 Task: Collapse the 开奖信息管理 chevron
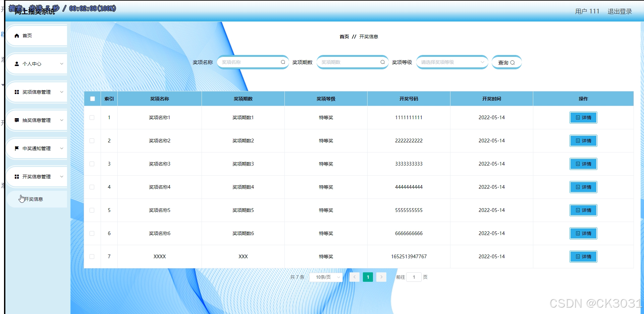click(x=62, y=177)
